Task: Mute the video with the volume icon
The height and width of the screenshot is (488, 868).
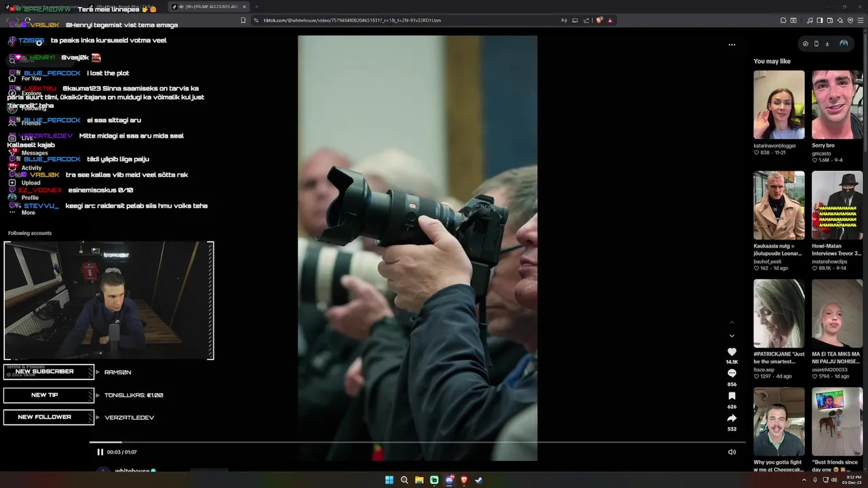Action: [732, 452]
